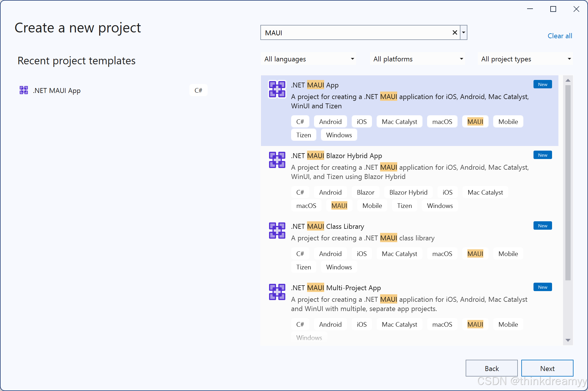Image resolution: width=588 pixels, height=391 pixels.
Task: Click the Mobile tag under Class Library
Action: pos(508,254)
